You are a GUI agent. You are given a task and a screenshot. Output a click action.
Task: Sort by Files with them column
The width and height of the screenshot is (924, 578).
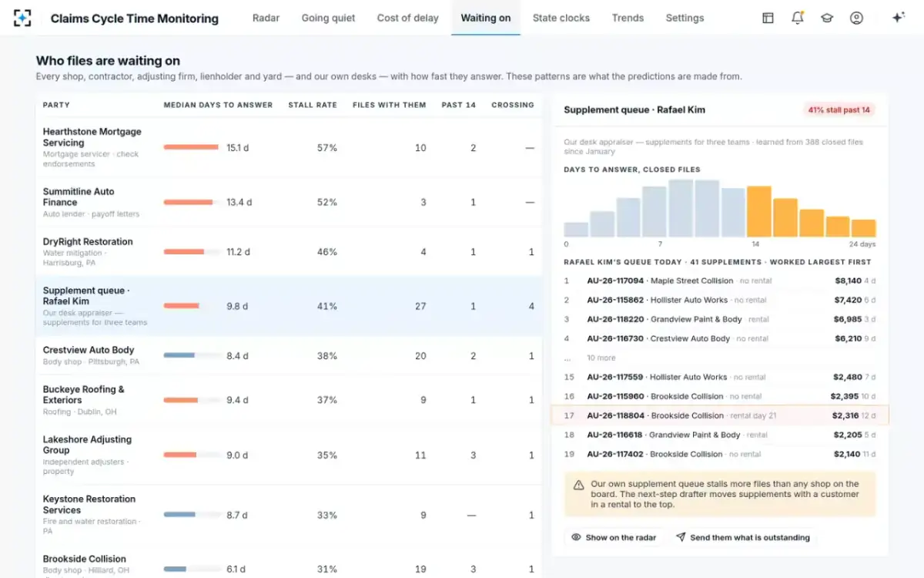click(389, 105)
